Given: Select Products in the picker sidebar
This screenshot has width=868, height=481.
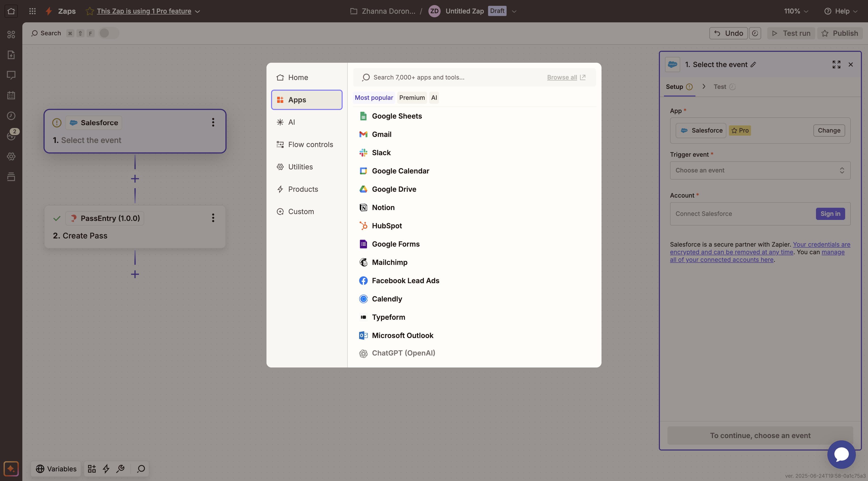Looking at the screenshot, I should click(x=306, y=189).
